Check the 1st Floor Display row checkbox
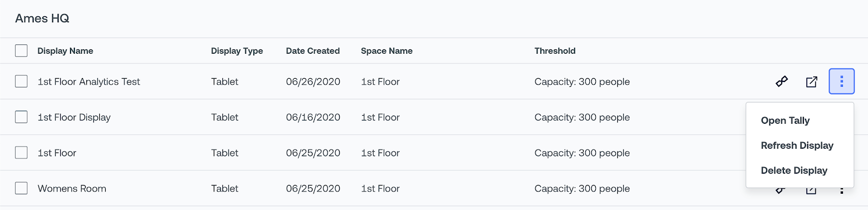The width and height of the screenshot is (868, 210). coord(21,117)
